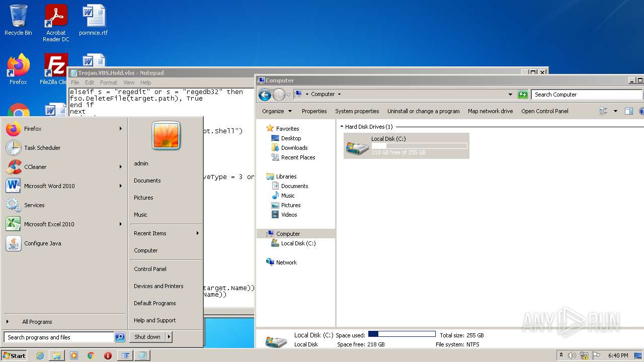Click the Recycle Bin desktop icon
Viewport: 644px width, 362px height.
(18, 21)
